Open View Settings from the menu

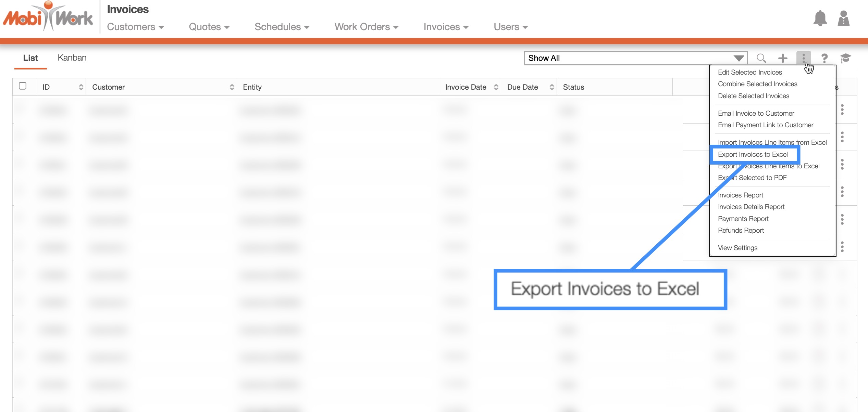[x=737, y=248]
